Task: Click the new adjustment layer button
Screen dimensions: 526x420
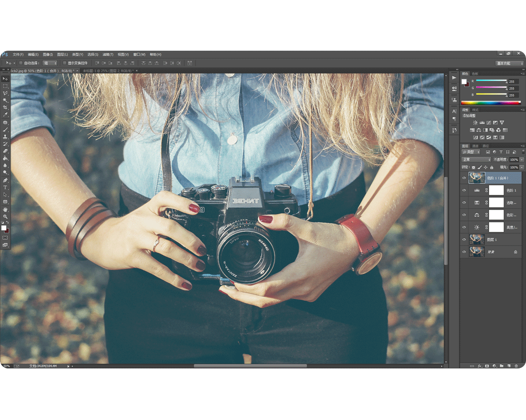Action: [494, 366]
